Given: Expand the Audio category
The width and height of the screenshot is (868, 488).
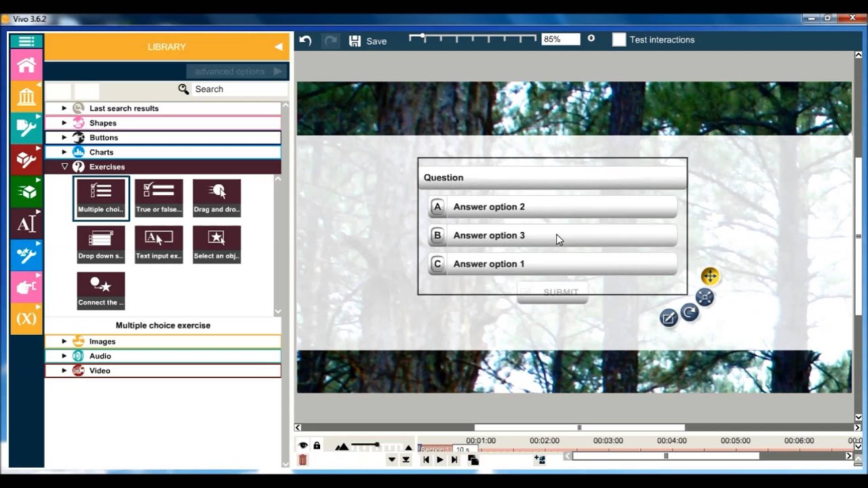Looking at the screenshot, I should coord(64,356).
